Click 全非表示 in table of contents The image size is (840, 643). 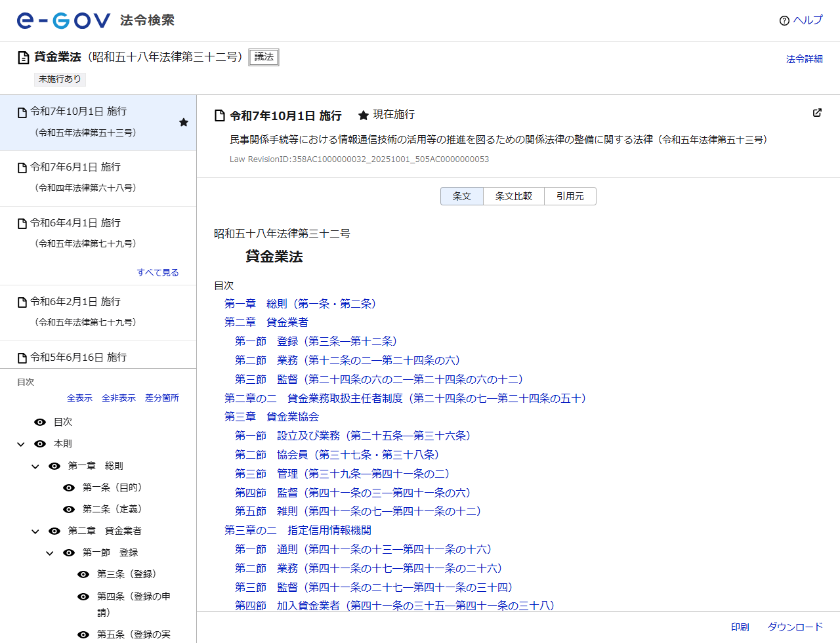click(119, 398)
